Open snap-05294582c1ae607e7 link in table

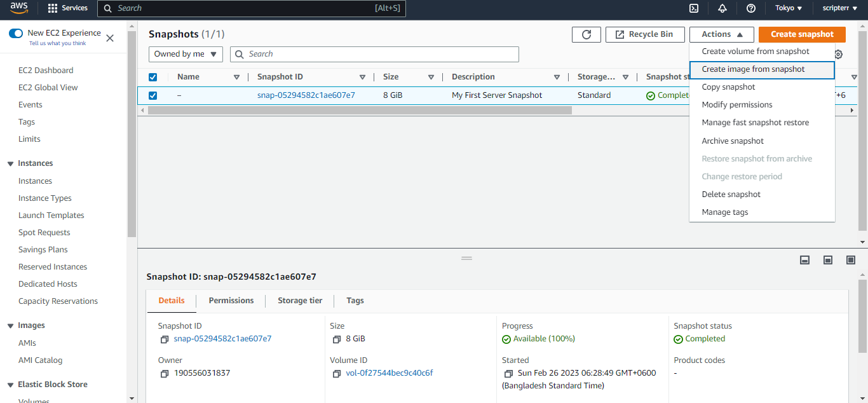[306, 95]
